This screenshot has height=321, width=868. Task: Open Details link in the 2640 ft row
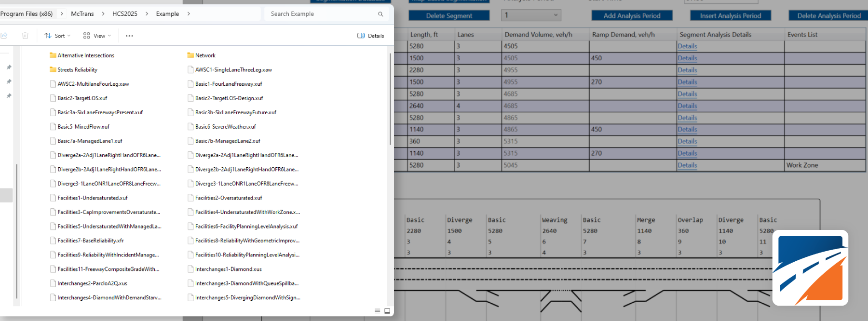point(687,106)
